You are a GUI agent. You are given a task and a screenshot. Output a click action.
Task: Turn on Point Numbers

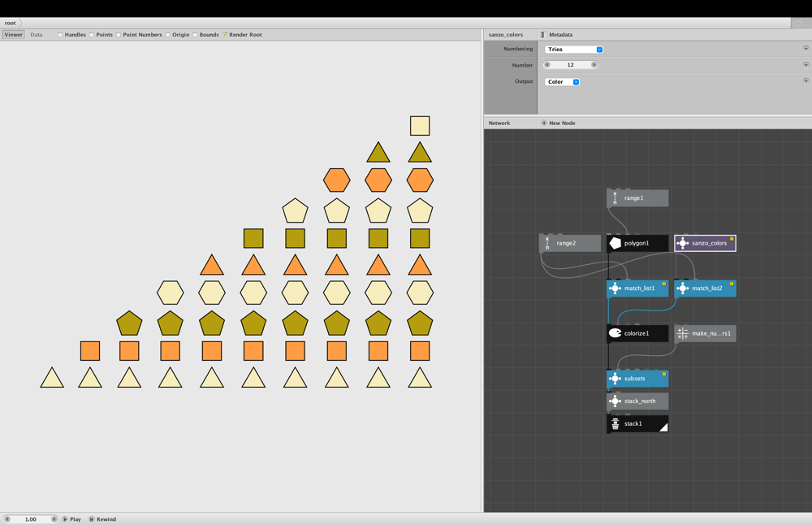point(119,35)
